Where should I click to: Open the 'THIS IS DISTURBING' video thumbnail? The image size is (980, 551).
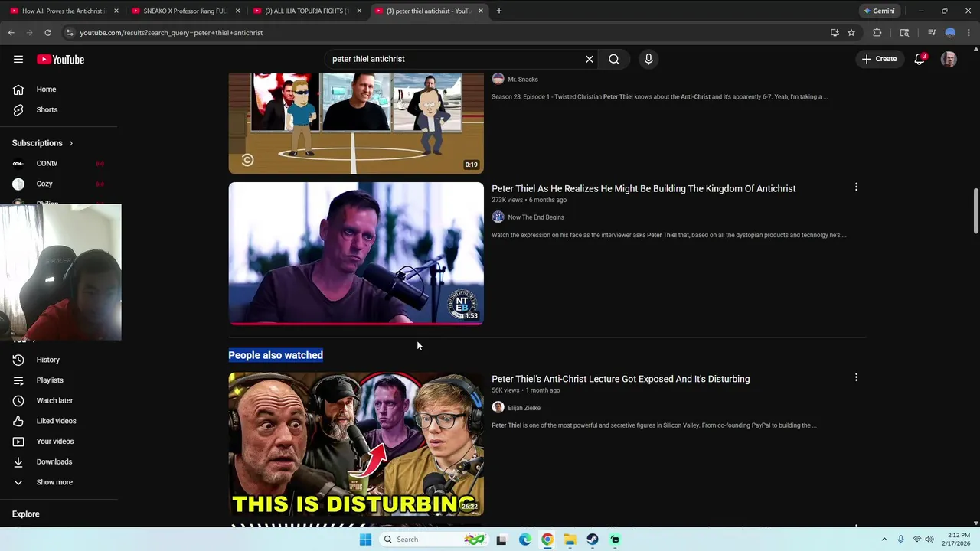click(x=356, y=444)
